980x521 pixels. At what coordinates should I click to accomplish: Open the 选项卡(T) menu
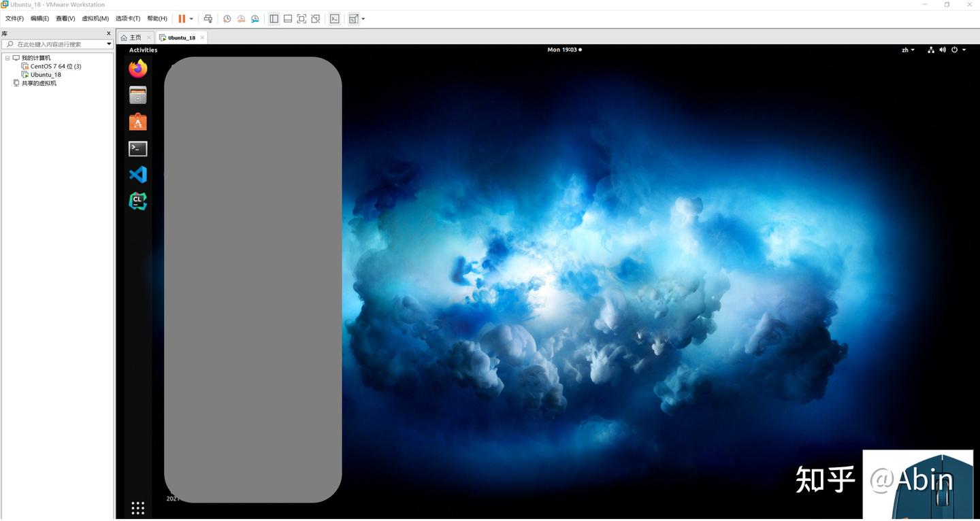point(128,19)
